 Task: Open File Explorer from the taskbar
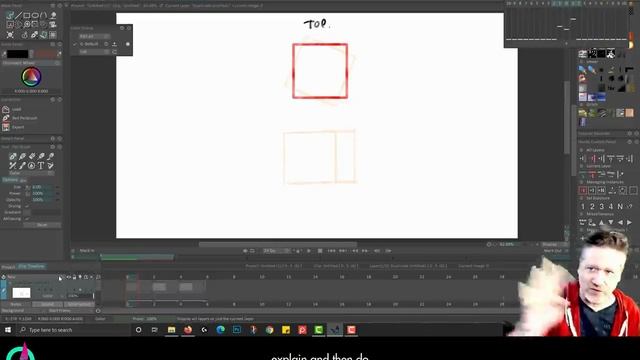pos(171,330)
